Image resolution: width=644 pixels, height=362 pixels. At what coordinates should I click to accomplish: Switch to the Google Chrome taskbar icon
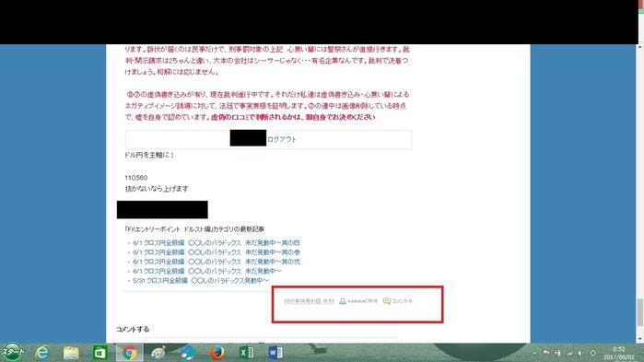click(129, 353)
